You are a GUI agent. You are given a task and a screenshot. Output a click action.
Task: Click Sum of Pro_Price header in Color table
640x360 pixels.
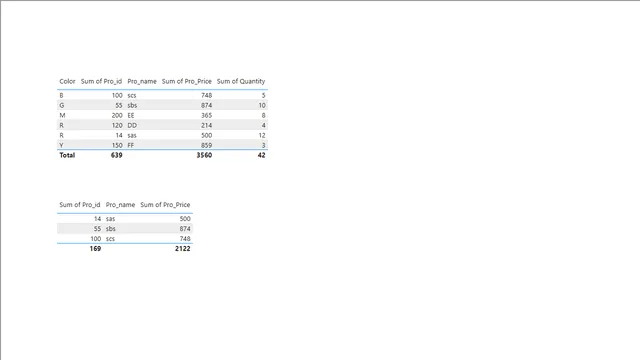coord(187,81)
